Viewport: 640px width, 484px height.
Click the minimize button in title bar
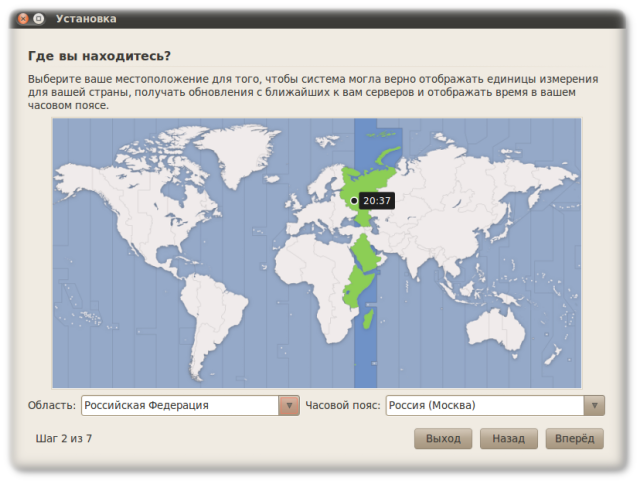(x=38, y=18)
